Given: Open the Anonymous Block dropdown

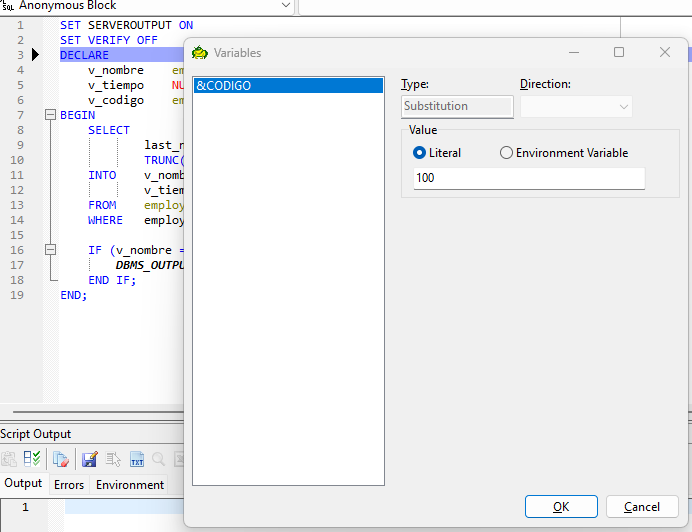Looking at the screenshot, I should coord(285,6).
